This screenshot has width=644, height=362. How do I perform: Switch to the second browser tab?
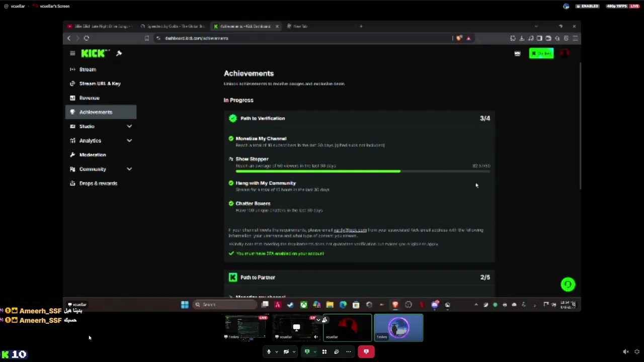[174, 26]
